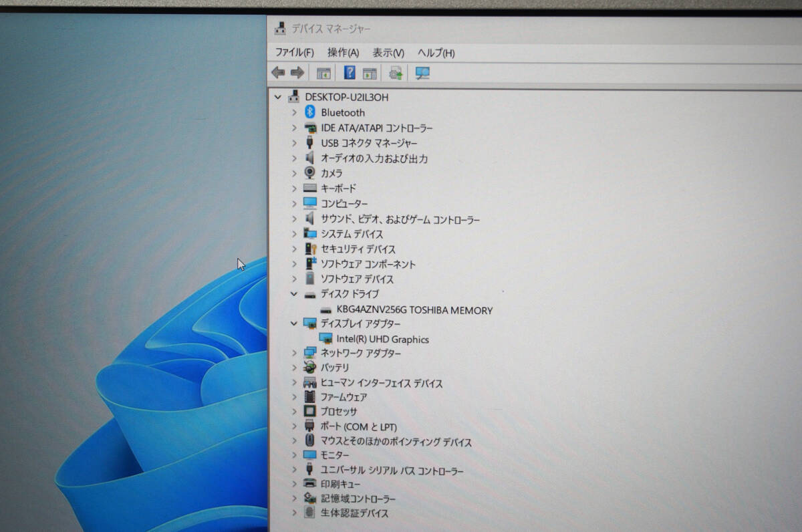Select the KBG4AZNV256G TOSHIBA MEMORY disk

[414, 310]
